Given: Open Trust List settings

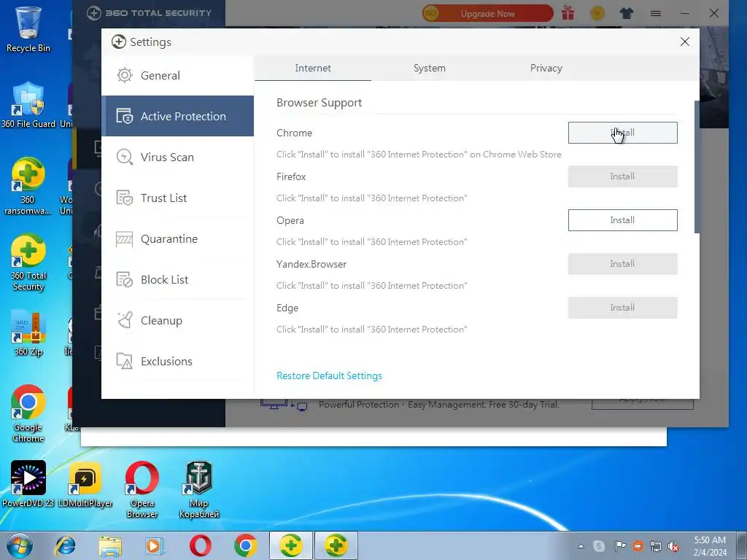Looking at the screenshot, I should [x=177, y=198].
